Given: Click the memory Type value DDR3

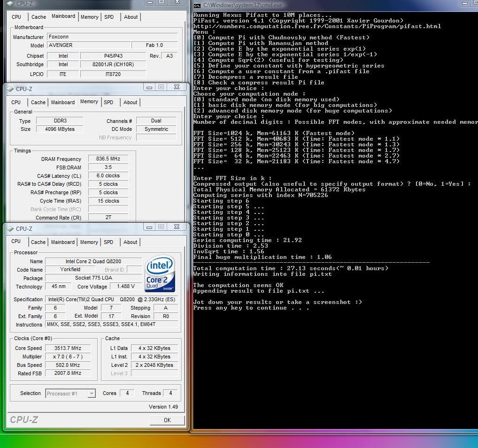Looking at the screenshot, I should pos(60,121).
